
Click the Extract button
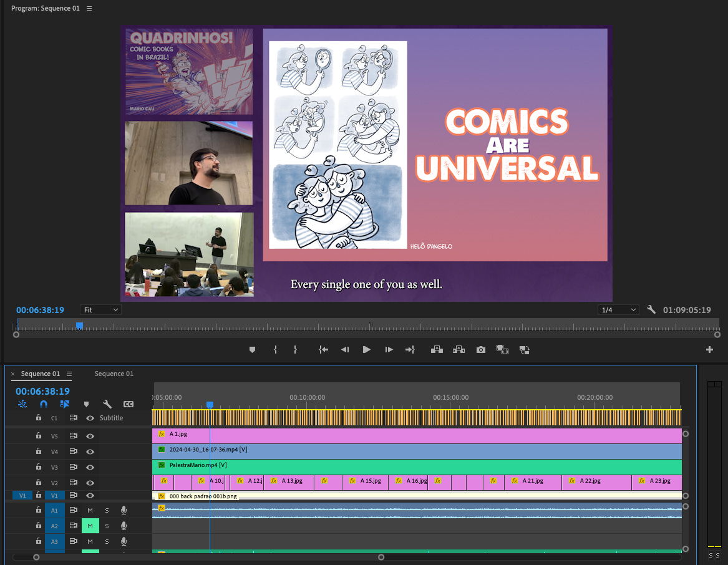click(x=459, y=350)
